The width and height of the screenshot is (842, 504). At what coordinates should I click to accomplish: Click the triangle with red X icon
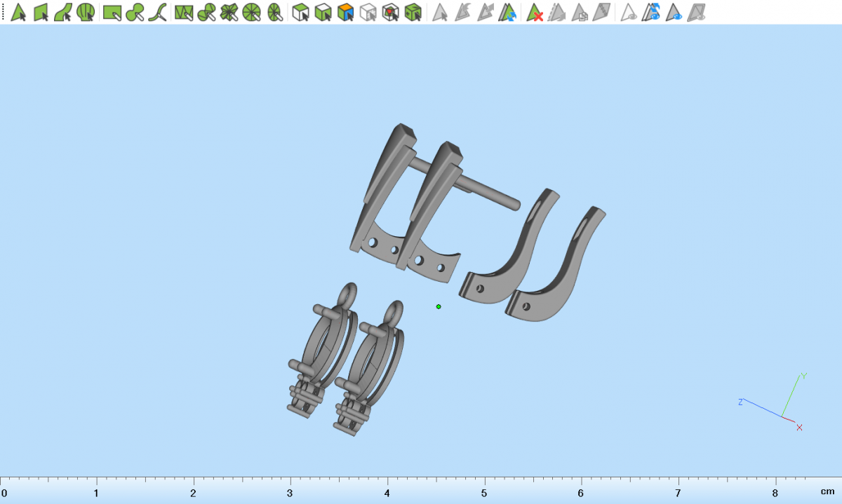(535, 12)
